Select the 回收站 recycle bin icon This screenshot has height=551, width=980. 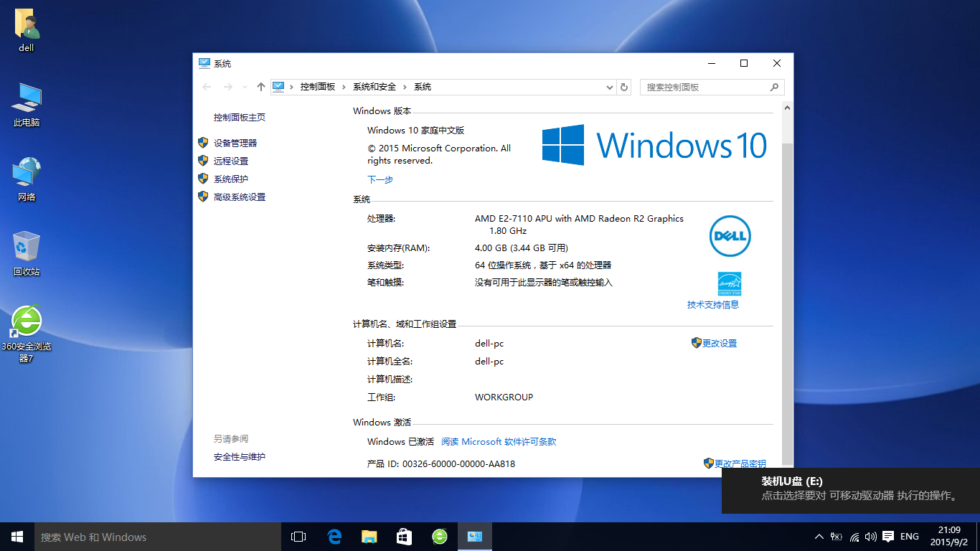pyautogui.click(x=27, y=254)
